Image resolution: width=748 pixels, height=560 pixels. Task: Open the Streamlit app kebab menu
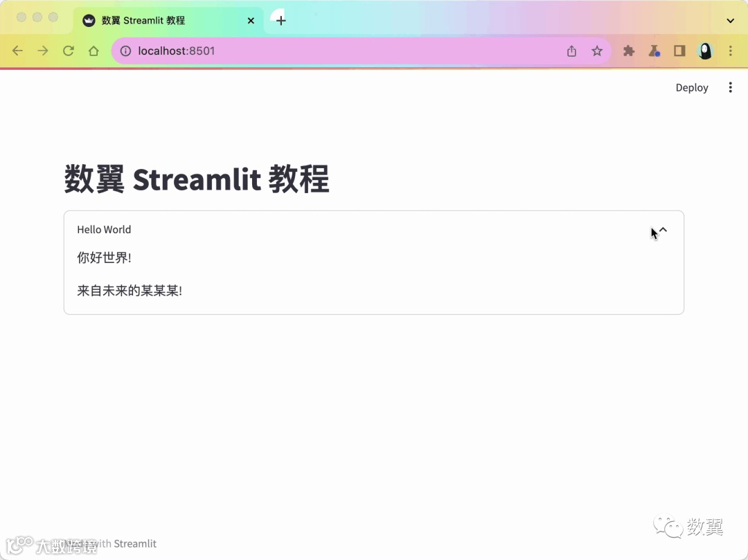pos(731,87)
